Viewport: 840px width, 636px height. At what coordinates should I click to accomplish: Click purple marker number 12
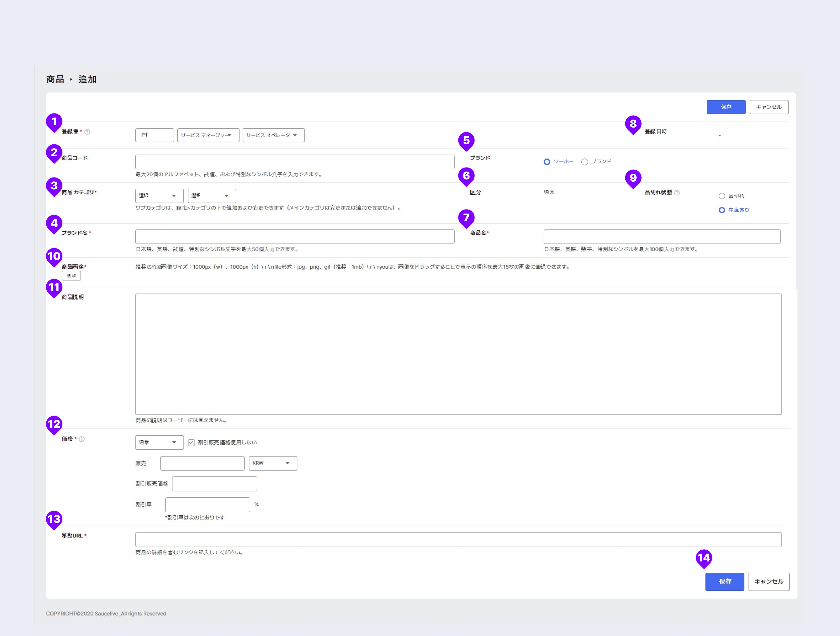[54, 424]
